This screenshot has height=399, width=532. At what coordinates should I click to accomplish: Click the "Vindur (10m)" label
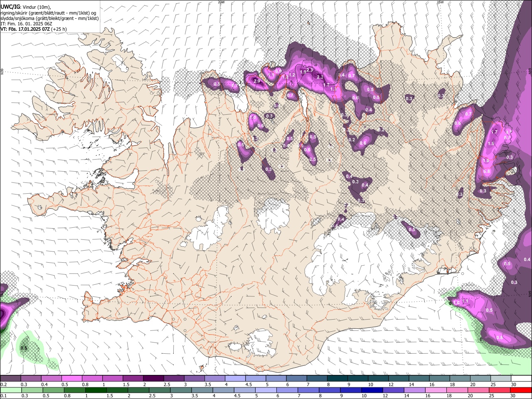tap(37, 7)
